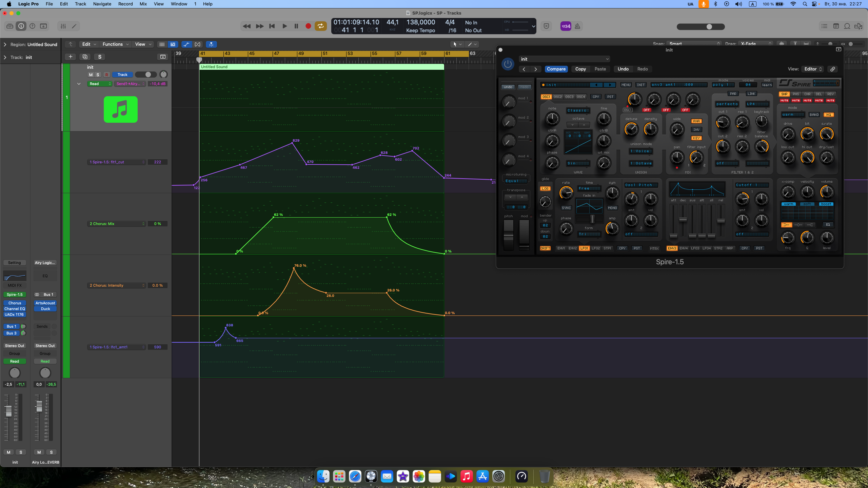Toggle the purple 1234 count-in button

point(566,26)
